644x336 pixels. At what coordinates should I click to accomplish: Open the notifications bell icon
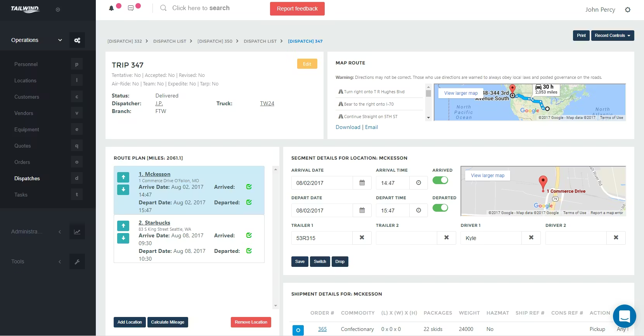point(111,8)
